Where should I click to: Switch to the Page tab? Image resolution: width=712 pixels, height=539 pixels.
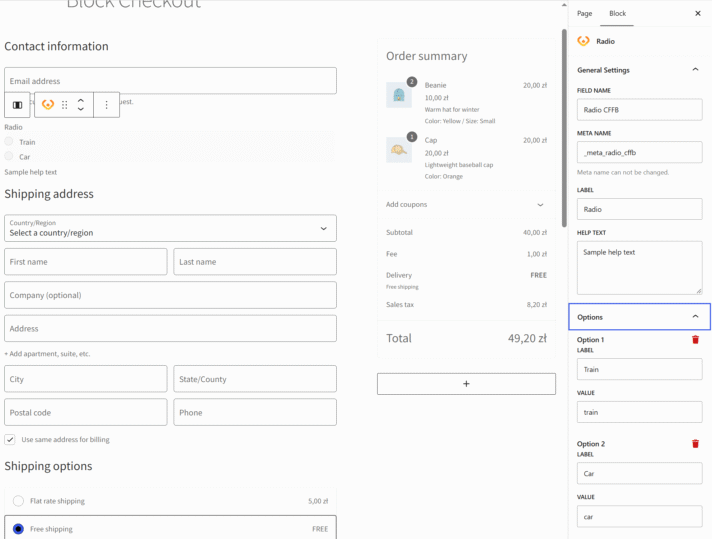(x=584, y=14)
